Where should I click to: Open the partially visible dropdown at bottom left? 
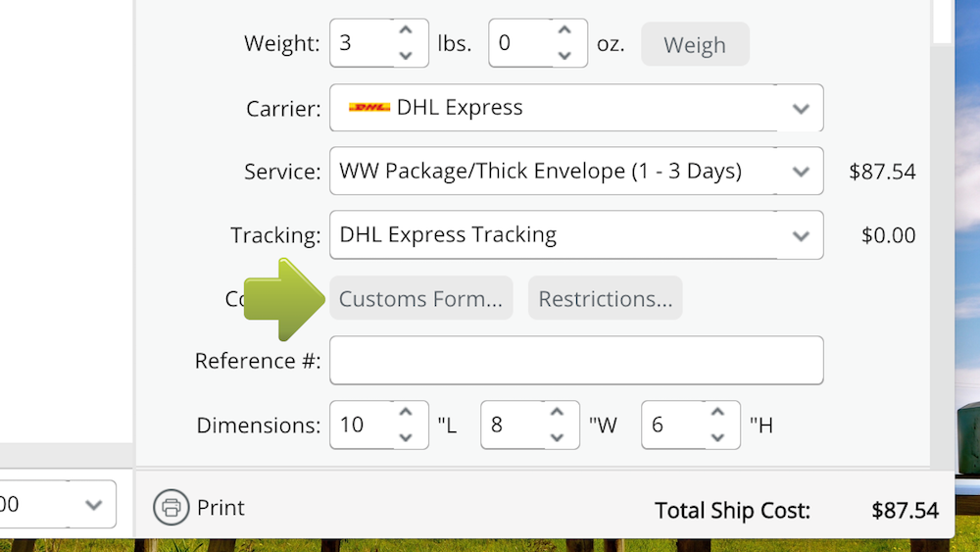tap(93, 505)
